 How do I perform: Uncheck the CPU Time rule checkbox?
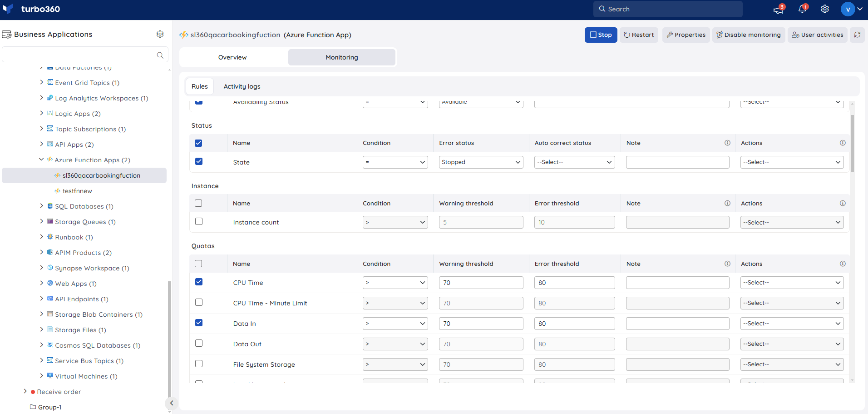pyautogui.click(x=199, y=282)
